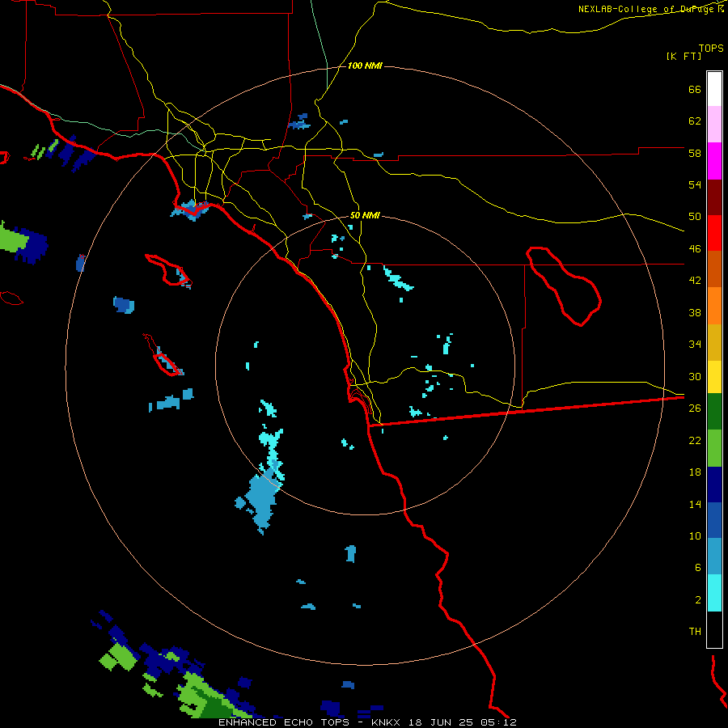Click the KNKX radar station identifier
Screen dimensions: 728x728
386,722
